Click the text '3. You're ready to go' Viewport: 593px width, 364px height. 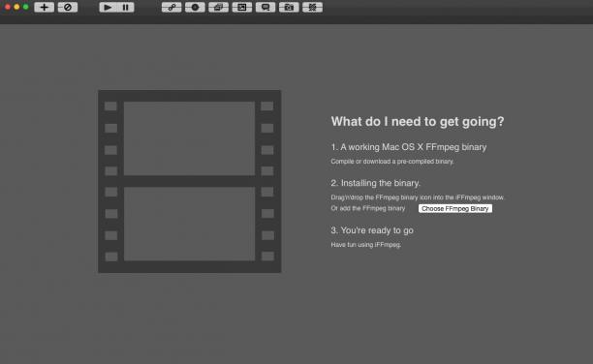[x=372, y=230]
